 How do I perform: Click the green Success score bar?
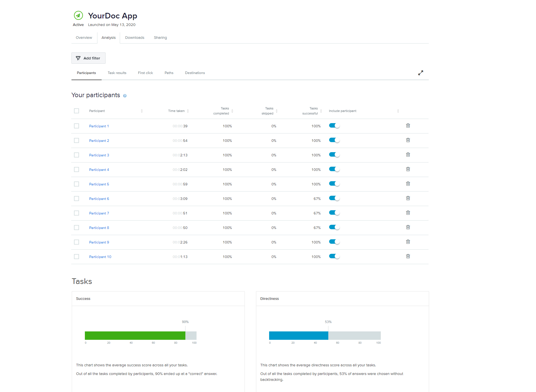tap(135, 336)
